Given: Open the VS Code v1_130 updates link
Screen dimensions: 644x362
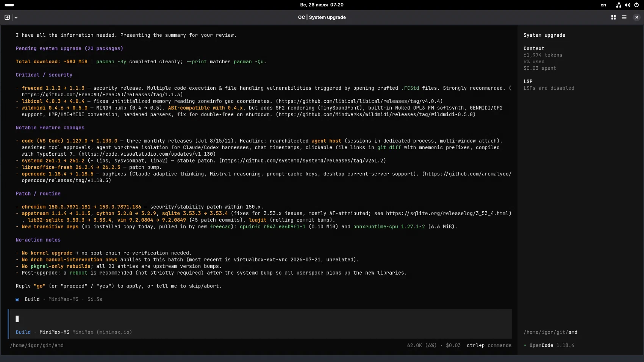Looking at the screenshot, I should [147, 154].
